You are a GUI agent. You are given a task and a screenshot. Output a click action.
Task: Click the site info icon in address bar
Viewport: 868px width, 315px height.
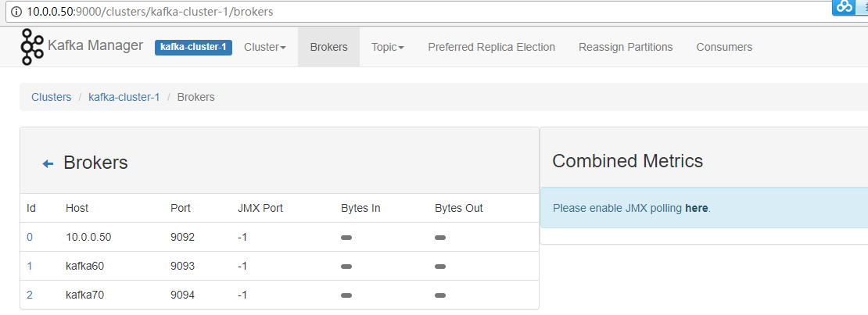click(x=16, y=13)
